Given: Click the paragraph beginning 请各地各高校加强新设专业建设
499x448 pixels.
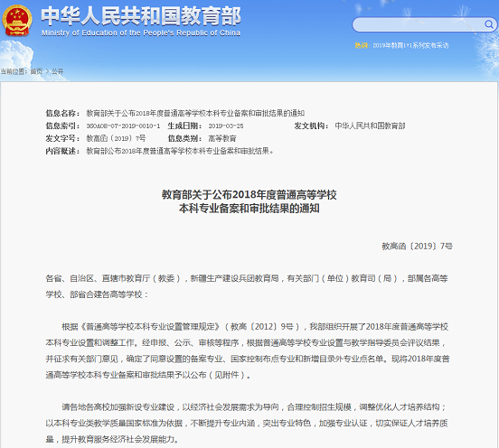Looking at the screenshot, I should point(247,424).
